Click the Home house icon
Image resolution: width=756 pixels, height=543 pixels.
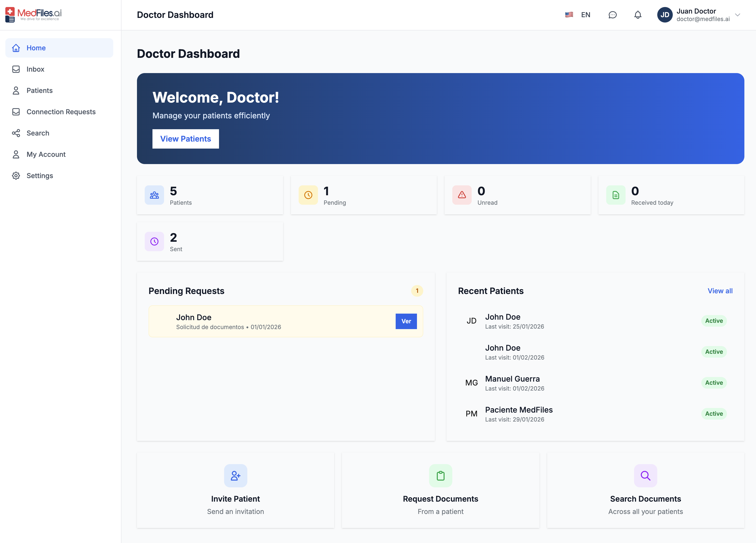16,48
